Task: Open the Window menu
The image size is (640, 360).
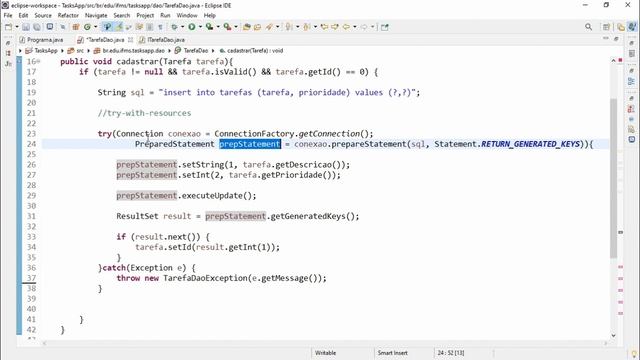Action: [x=187, y=15]
